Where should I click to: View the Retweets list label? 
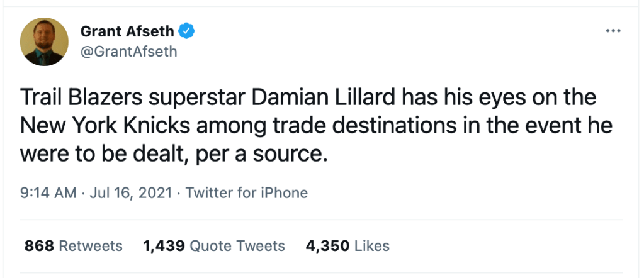tap(91, 246)
